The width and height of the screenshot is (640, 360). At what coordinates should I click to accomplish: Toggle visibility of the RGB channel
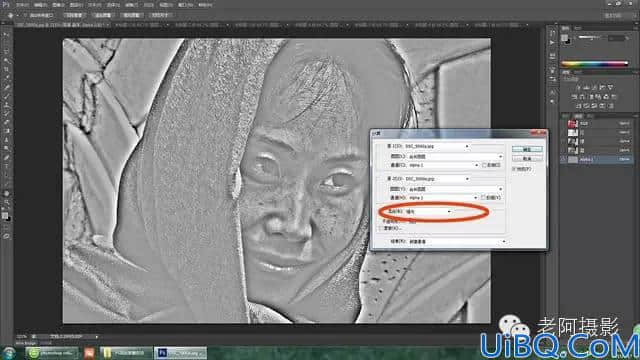(x=564, y=124)
